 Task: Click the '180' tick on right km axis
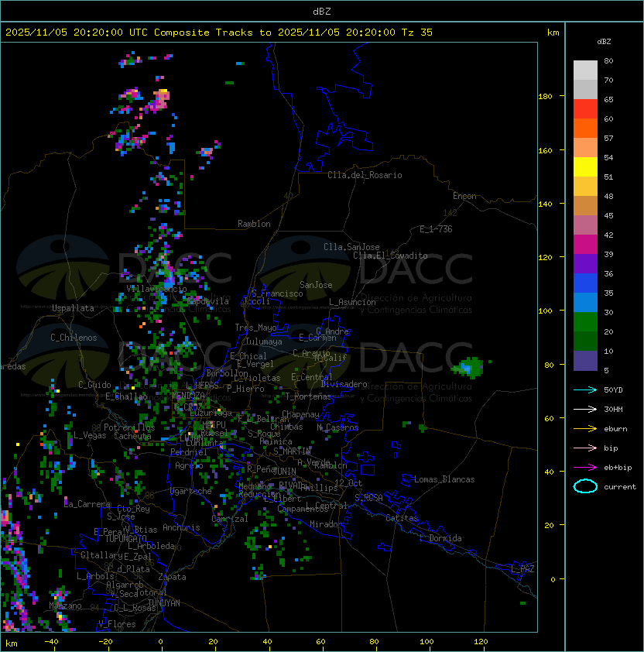[545, 97]
